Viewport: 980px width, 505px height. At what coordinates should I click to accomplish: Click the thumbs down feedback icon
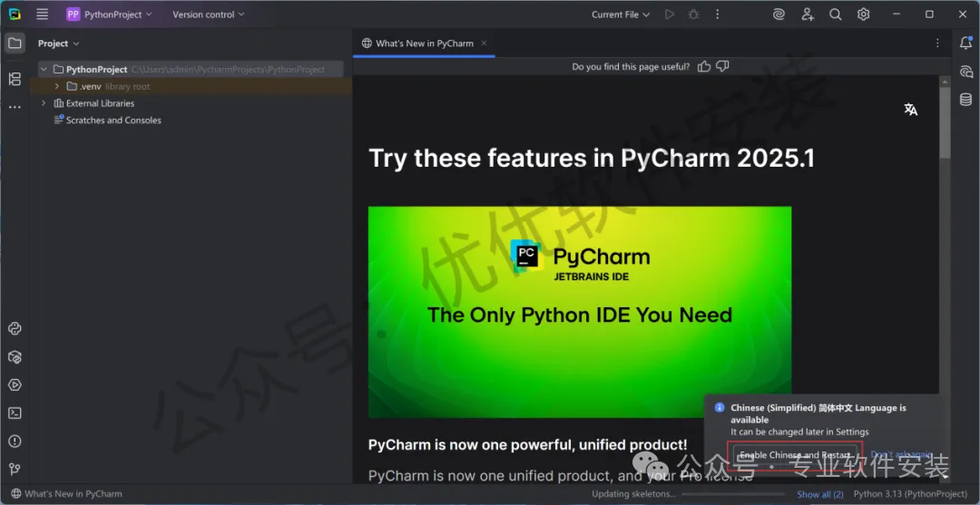coord(722,66)
